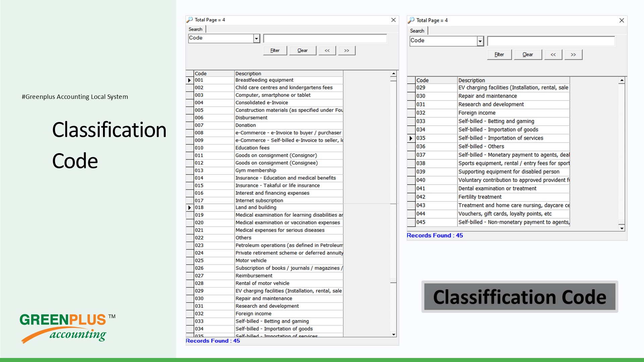Click scroll up arrow in left list

tap(393, 73)
